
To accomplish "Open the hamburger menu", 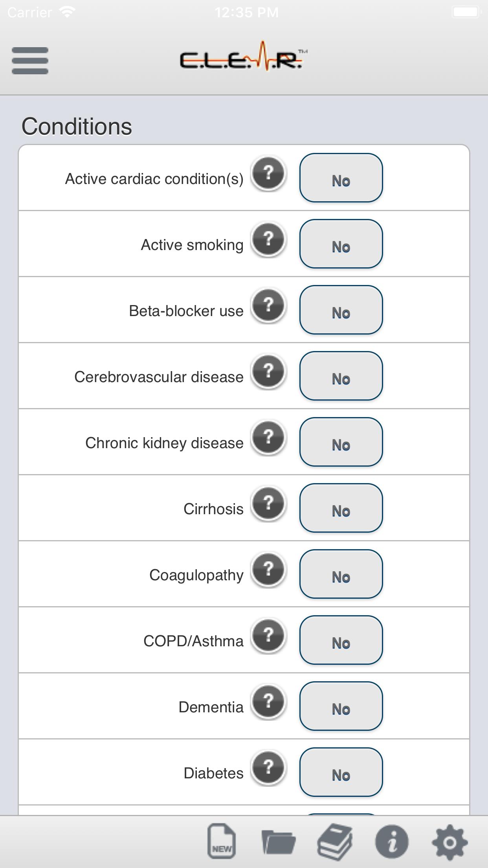I will coord(30,61).
